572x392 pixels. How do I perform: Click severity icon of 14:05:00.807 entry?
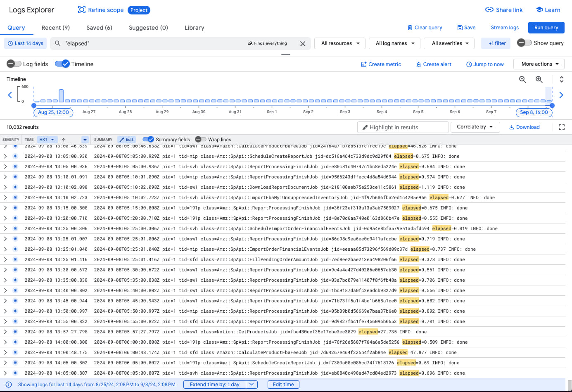(x=15, y=373)
